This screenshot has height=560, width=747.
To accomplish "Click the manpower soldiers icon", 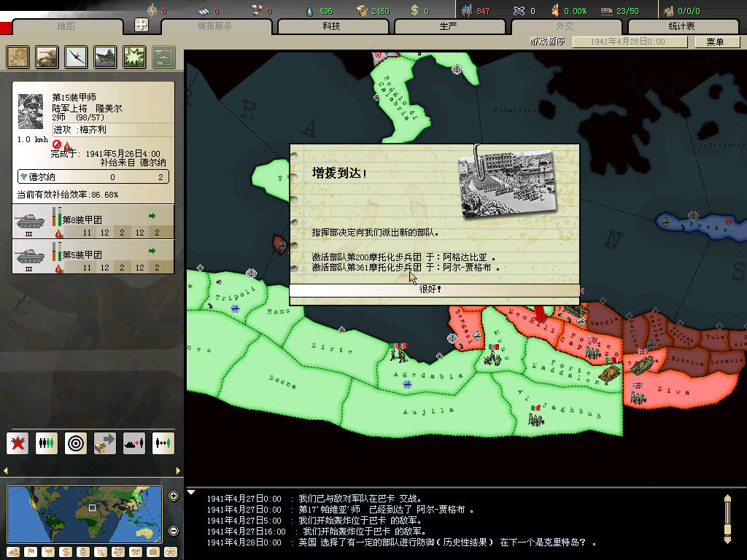I will click(467, 10).
